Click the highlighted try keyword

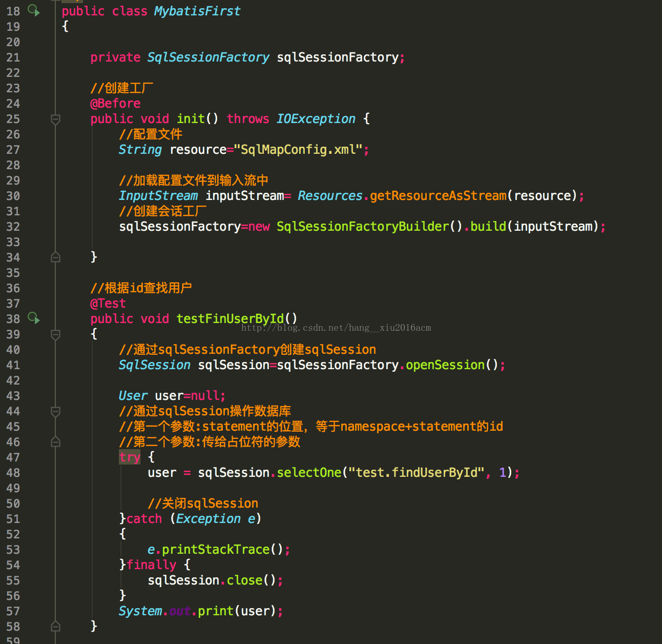click(130, 457)
